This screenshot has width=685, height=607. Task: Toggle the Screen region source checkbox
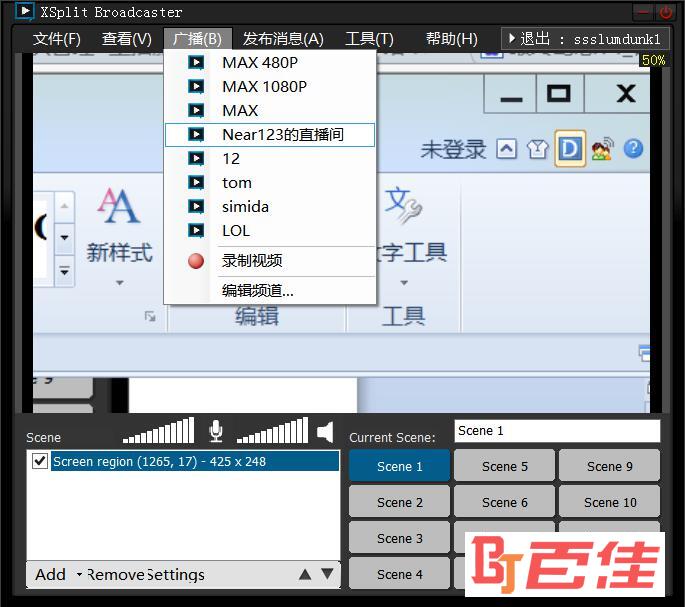coord(40,461)
